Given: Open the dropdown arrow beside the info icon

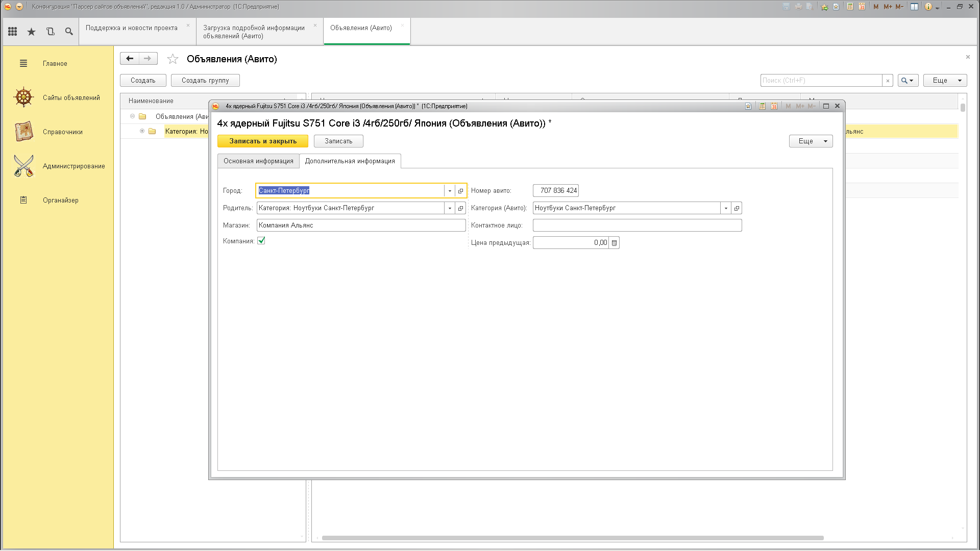Looking at the screenshot, I should pyautogui.click(x=938, y=8).
